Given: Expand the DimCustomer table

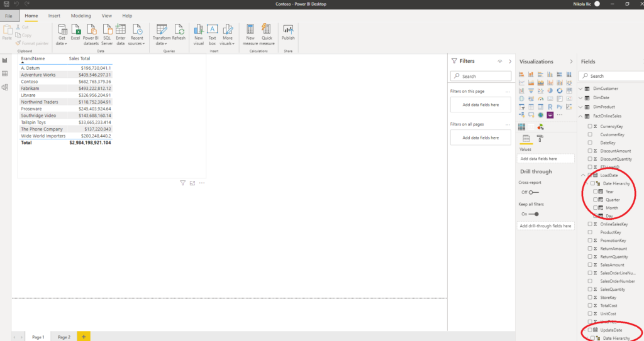Looking at the screenshot, I should 580,89.
